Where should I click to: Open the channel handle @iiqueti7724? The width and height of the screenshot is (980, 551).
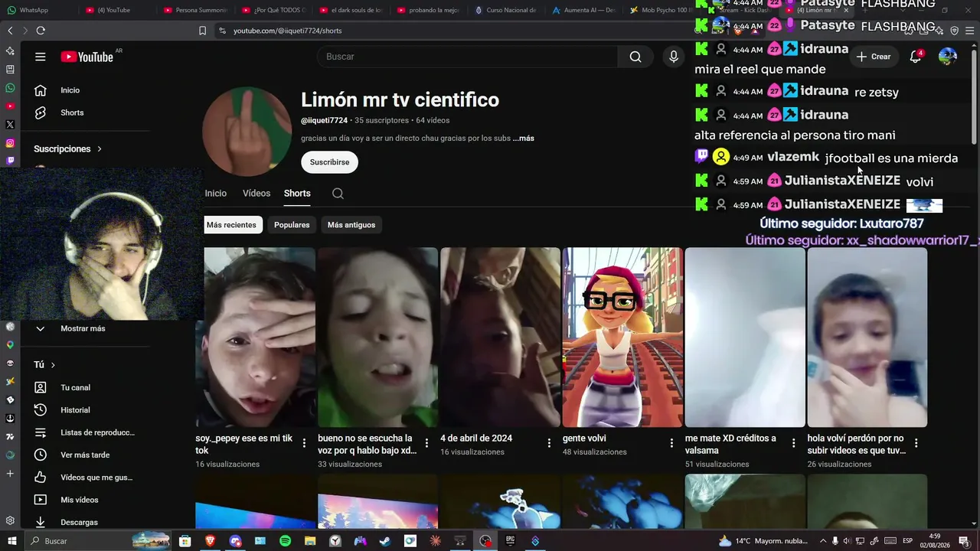pos(324,120)
